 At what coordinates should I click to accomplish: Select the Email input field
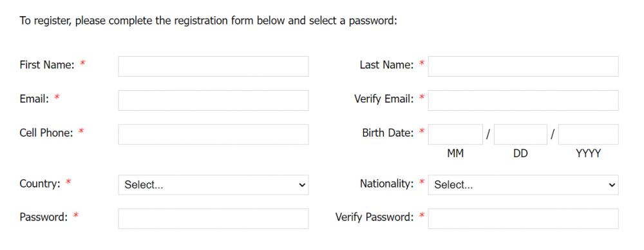(x=213, y=101)
